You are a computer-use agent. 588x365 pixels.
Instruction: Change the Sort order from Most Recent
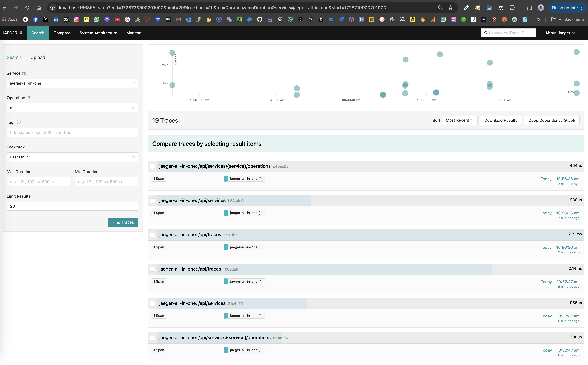click(460, 120)
